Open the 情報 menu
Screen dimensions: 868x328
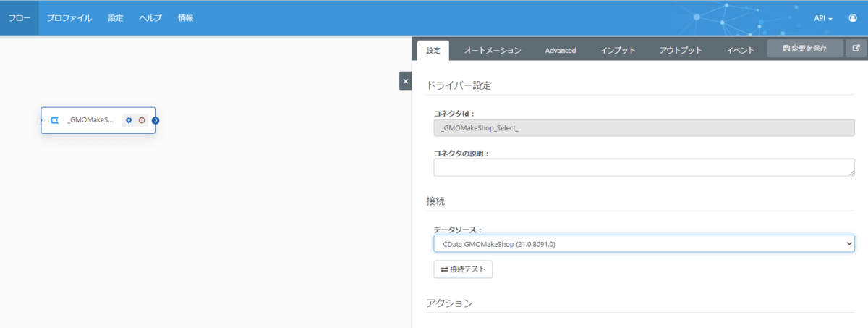(186, 18)
